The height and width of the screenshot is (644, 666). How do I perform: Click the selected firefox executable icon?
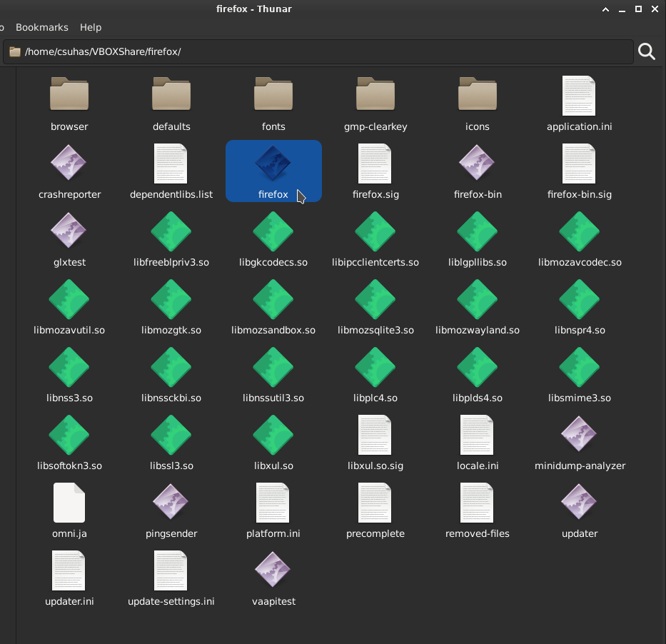tap(273, 163)
